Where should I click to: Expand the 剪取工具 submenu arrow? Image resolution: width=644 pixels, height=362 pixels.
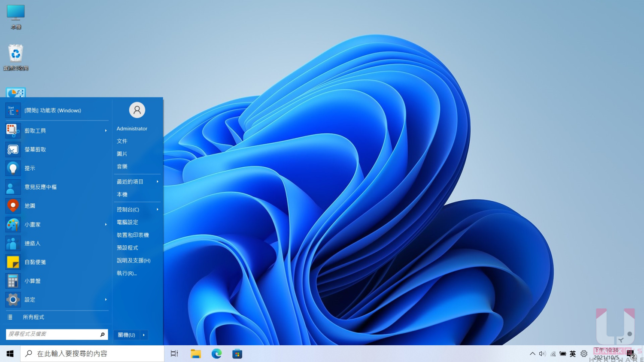[106, 130]
